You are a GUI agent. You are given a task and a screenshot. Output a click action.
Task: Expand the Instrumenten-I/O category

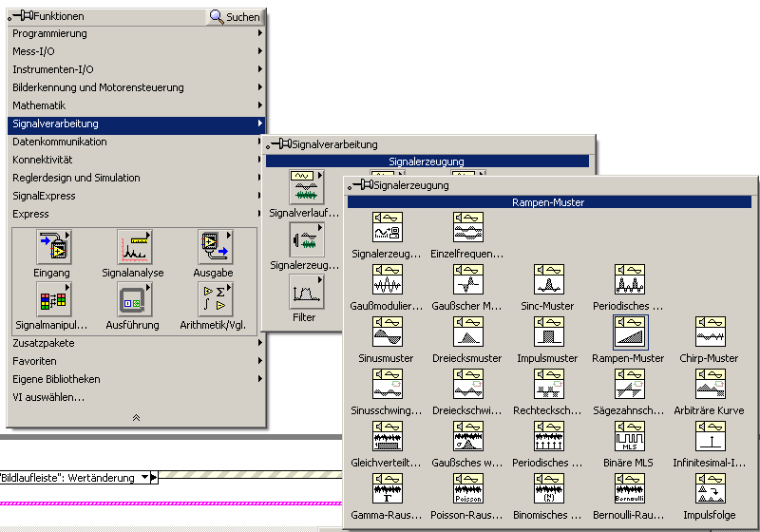pos(136,68)
